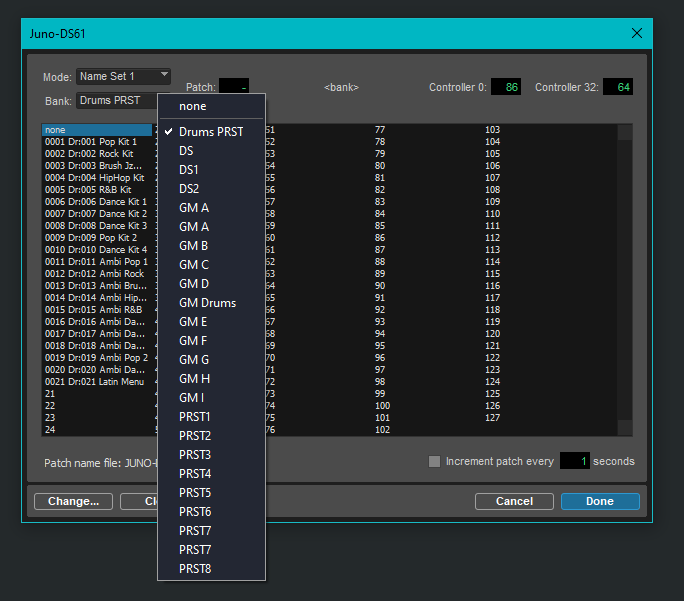The image size is (684, 601).
Task: Select patch 0002 Rock Kit
Action: click(90, 154)
